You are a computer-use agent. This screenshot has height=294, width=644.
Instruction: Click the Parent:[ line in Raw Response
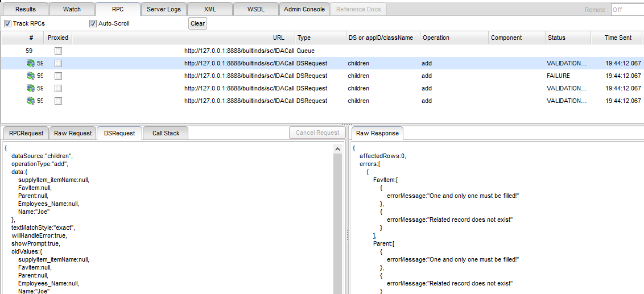coord(385,243)
